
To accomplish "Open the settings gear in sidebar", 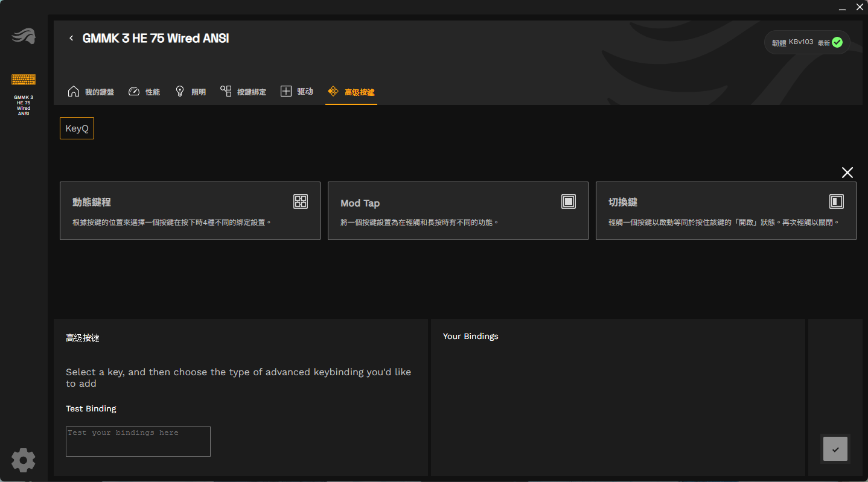I will [x=24, y=460].
